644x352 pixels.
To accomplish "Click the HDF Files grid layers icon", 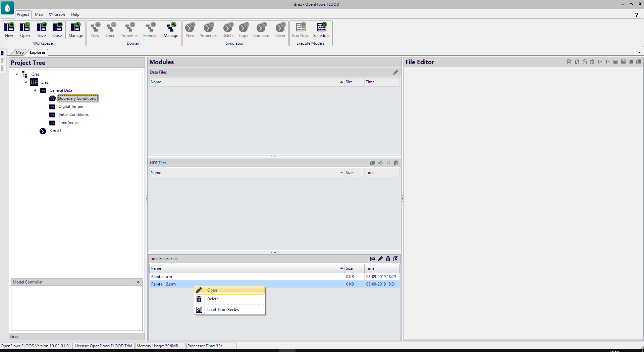I will (x=372, y=163).
